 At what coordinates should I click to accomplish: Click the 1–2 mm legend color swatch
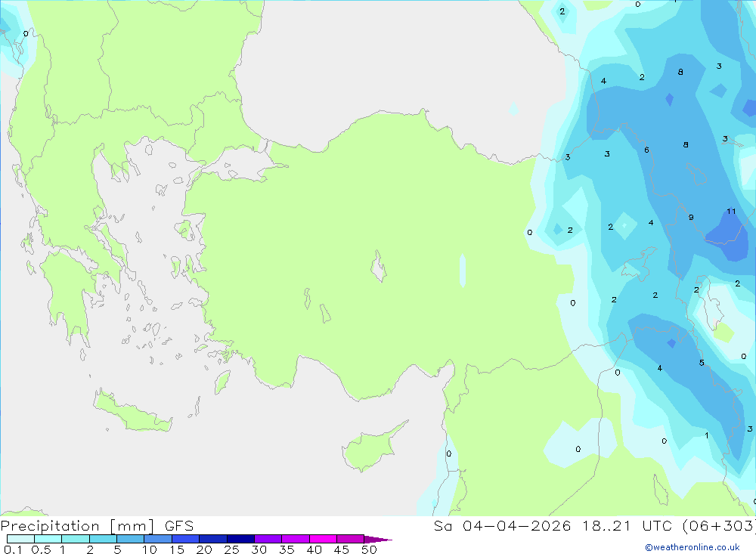(x=76, y=539)
